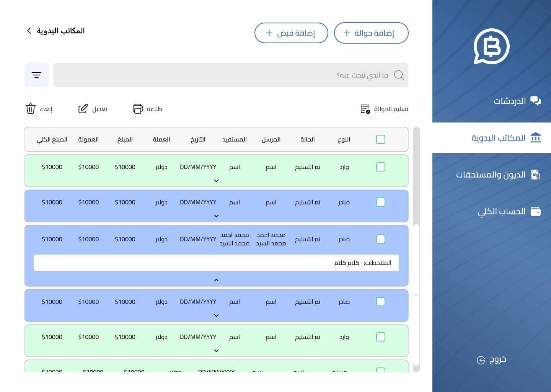Screen dimensions: 551x392
Task: Click the trash icon to delete selected rows
Action: tap(31, 109)
